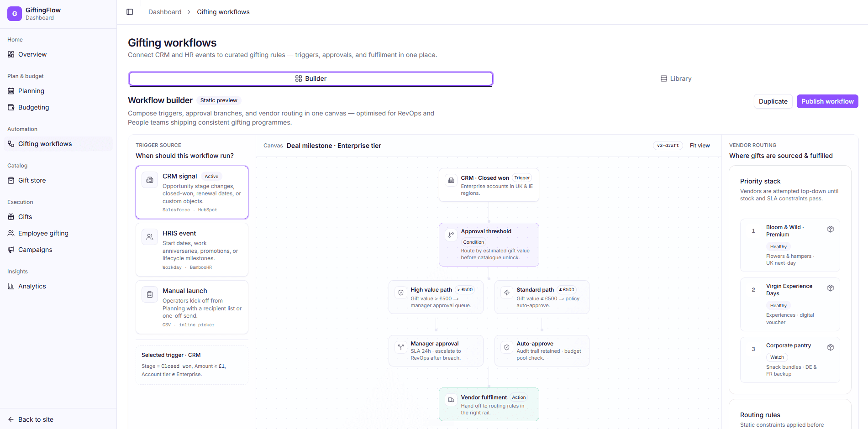Click the Employee gifting people icon

tap(11, 233)
